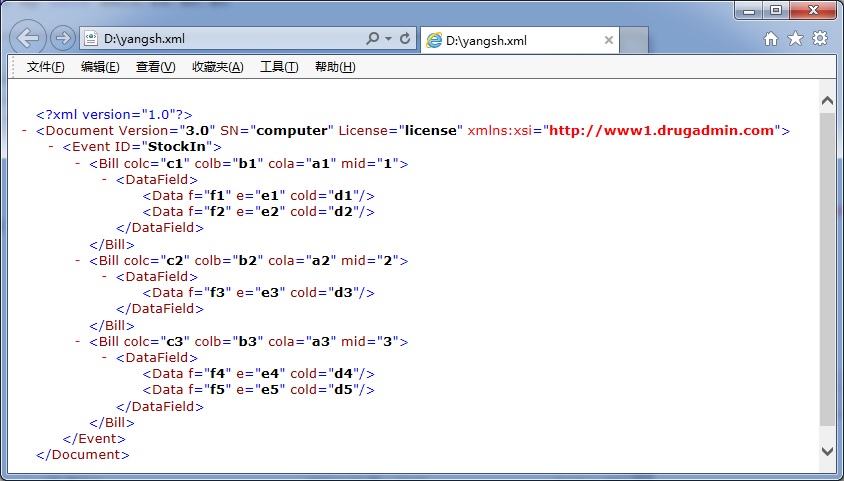Viewport: 844px width, 481px height.
Task: Open the Tools gear icon
Action: pos(820,38)
